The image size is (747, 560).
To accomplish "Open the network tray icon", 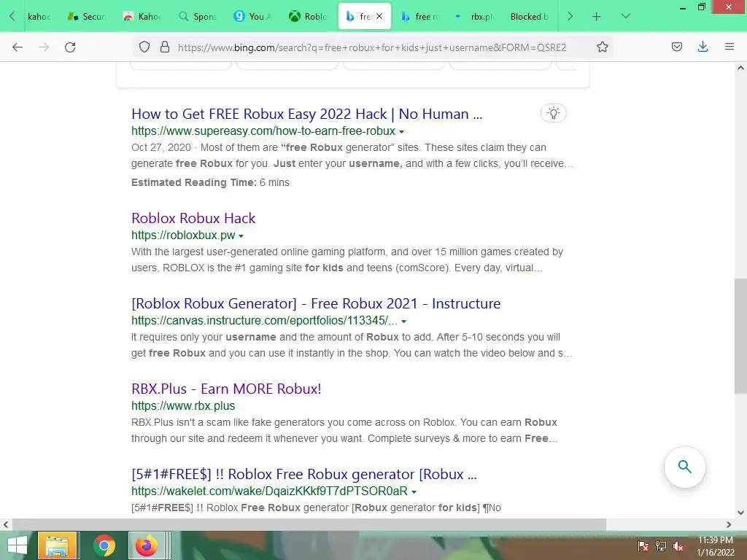I will pyautogui.click(x=661, y=546).
